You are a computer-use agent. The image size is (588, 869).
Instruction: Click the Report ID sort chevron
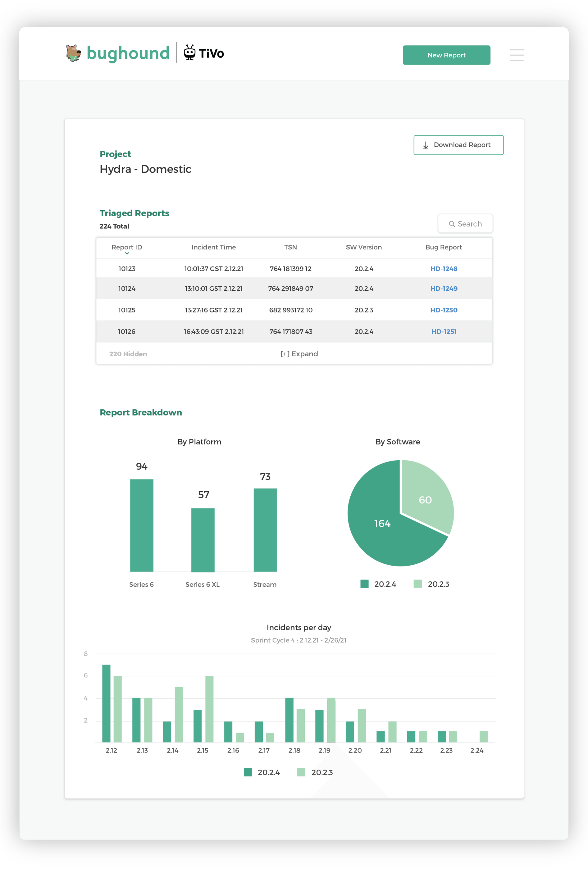click(127, 253)
